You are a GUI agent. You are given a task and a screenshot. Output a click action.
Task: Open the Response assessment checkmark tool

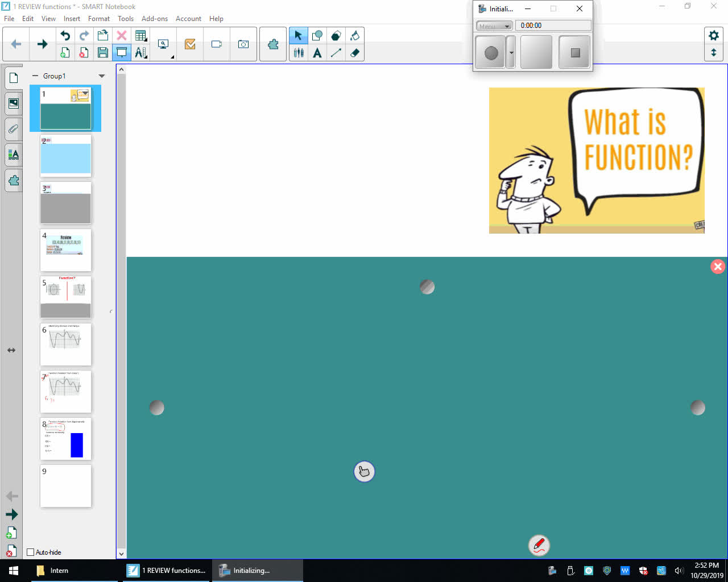click(190, 44)
